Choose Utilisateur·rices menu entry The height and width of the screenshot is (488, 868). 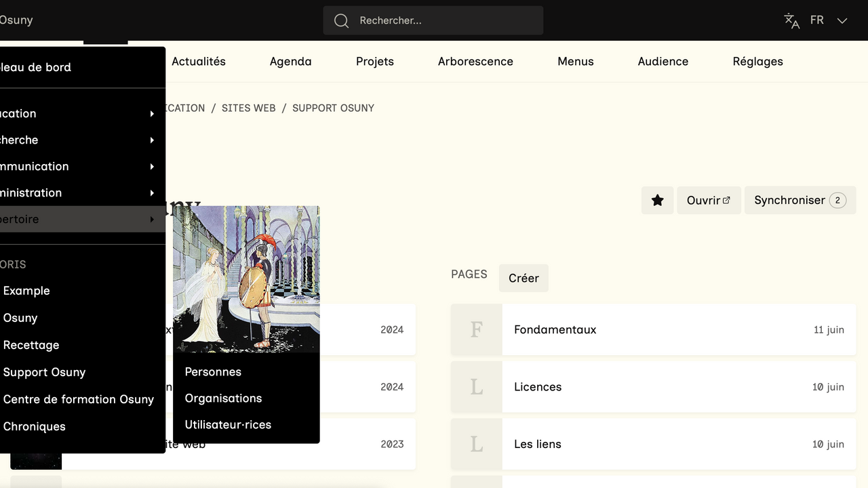click(228, 425)
